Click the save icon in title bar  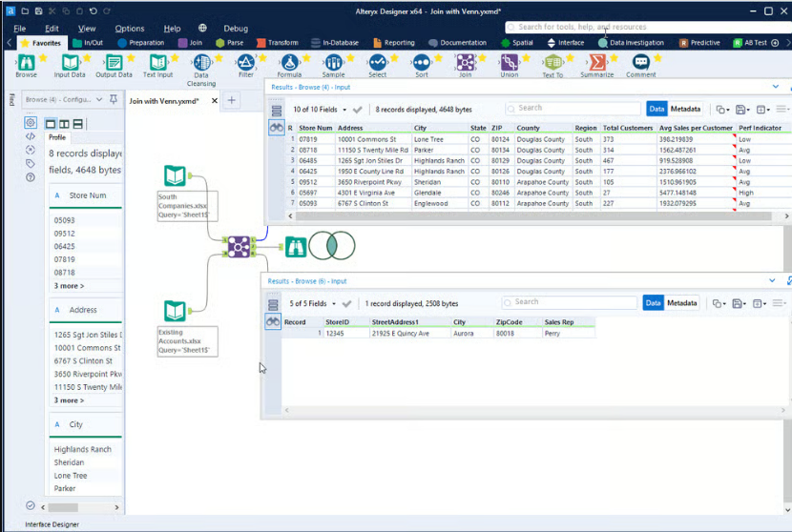38,11
